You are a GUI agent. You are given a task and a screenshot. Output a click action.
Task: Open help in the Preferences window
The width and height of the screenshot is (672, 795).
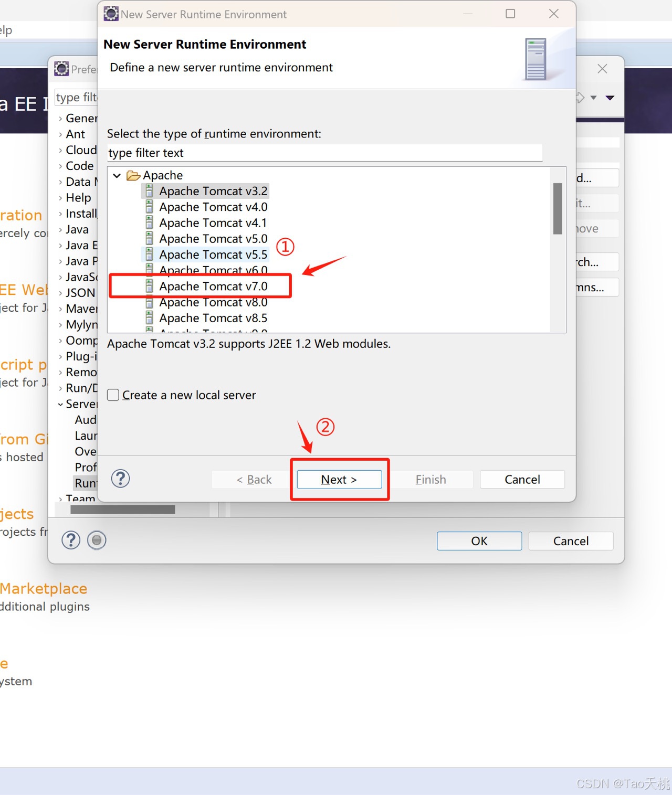coord(71,540)
